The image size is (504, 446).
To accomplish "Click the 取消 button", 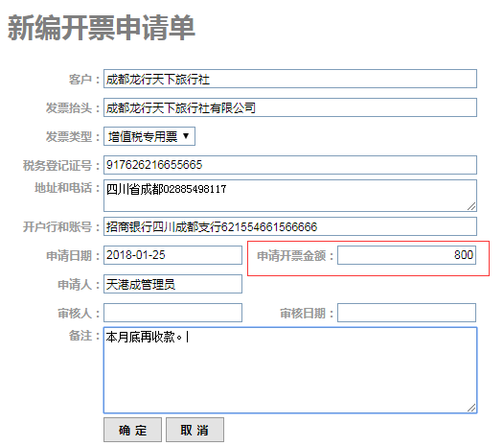I will pos(195,430).
